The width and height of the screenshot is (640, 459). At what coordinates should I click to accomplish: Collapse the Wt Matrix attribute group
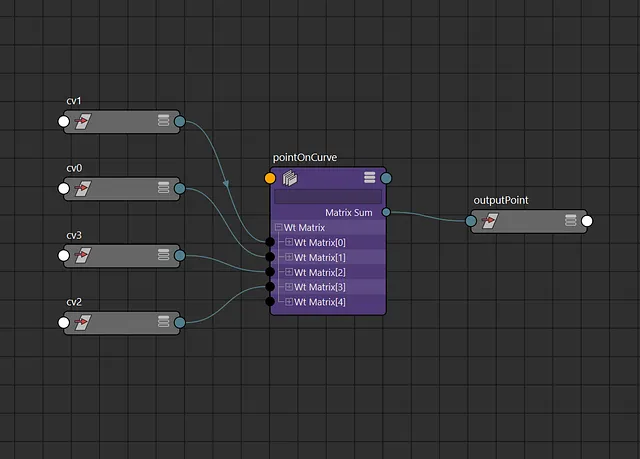point(277,227)
